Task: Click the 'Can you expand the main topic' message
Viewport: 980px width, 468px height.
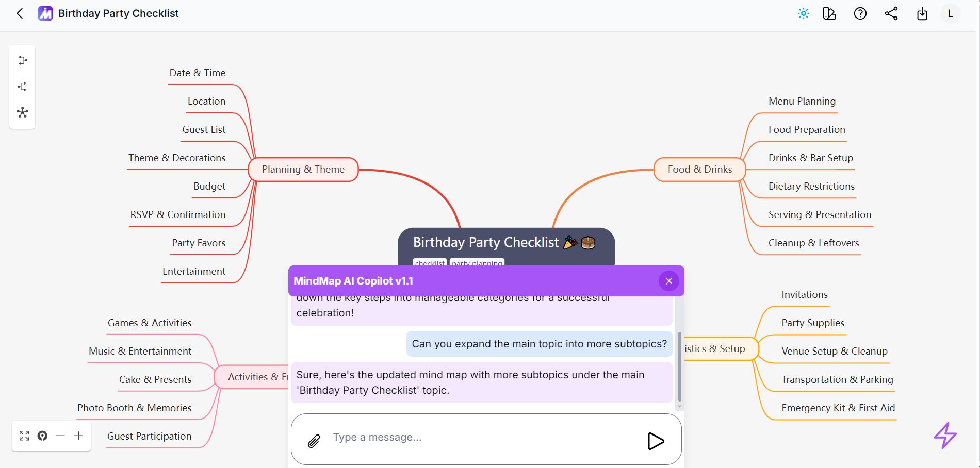Action: tap(539, 344)
